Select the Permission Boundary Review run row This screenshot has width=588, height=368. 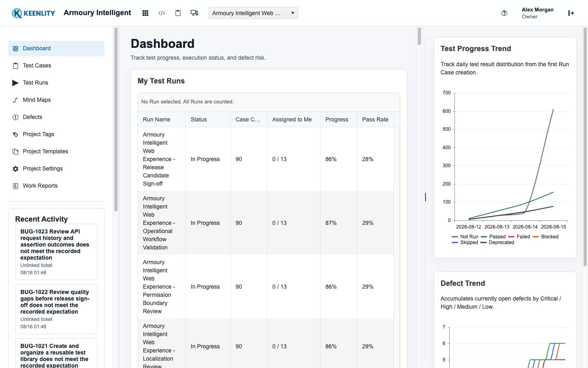click(x=266, y=287)
